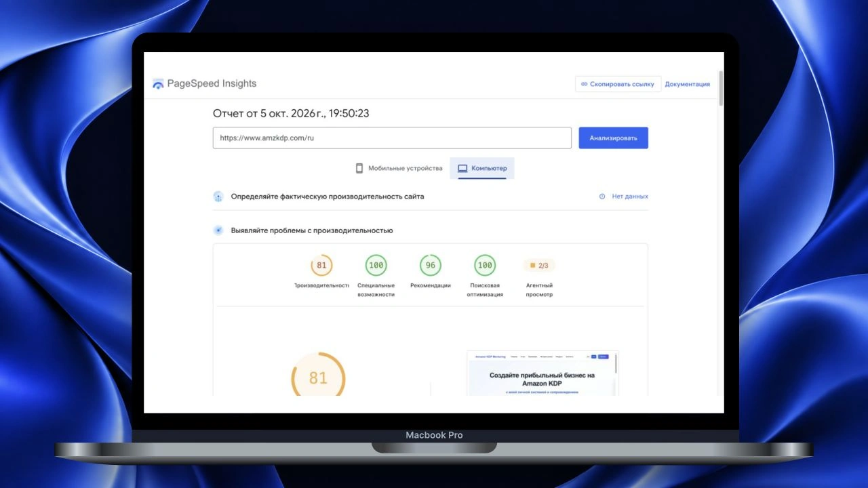Select the Рекомендации score gauge 96
Viewport: 868px width, 488px height.
click(430, 266)
